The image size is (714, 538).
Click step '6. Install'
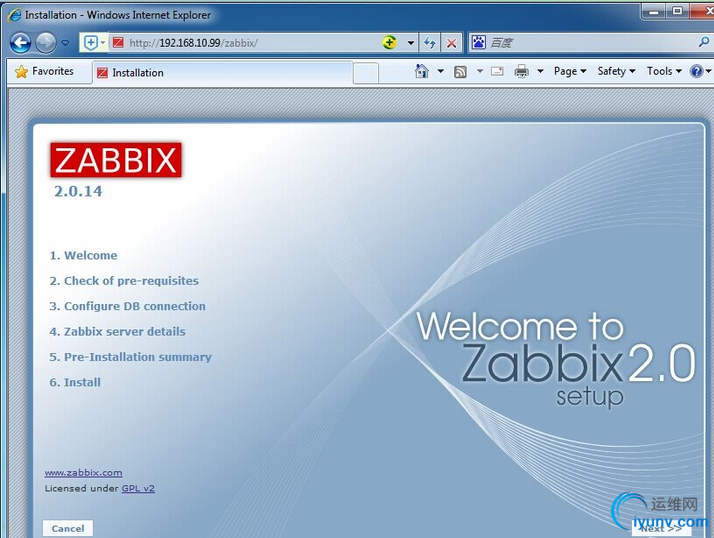click(x=75, y=383)
